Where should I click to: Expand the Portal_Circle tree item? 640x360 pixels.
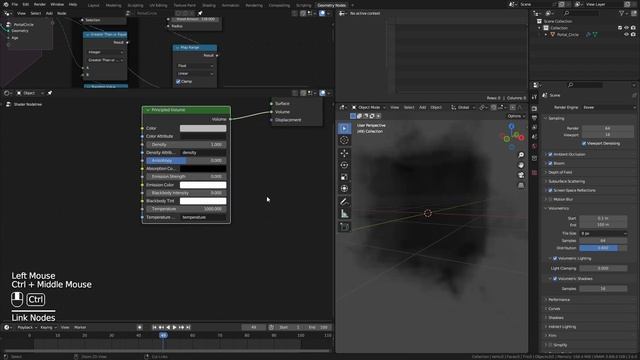[546, 35]
